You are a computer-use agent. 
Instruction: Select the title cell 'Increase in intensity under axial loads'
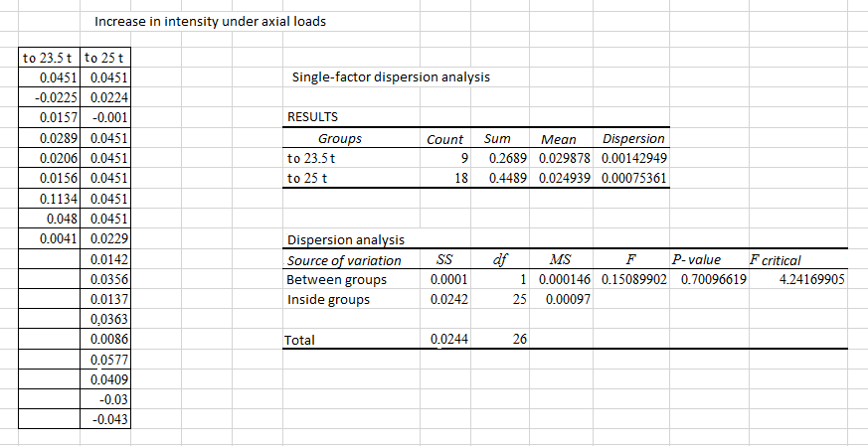(x=211, y=22)
